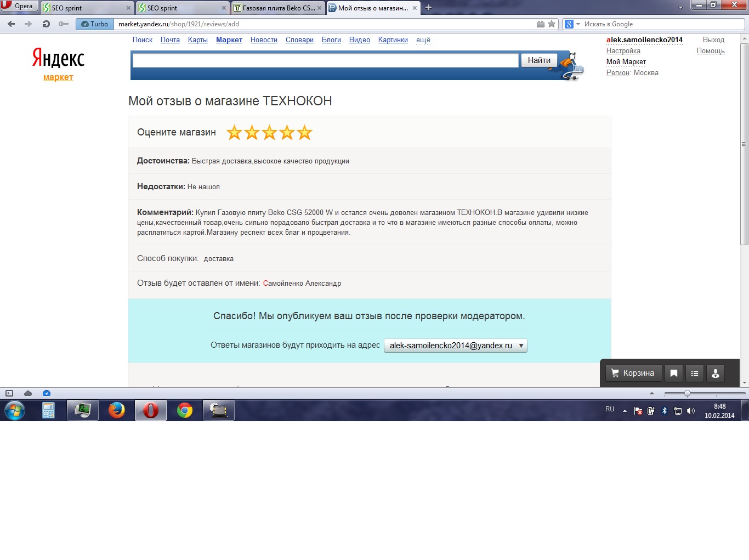Click the third rating star
The height and width of the screenshot is (560, 749).
point(269,132)
